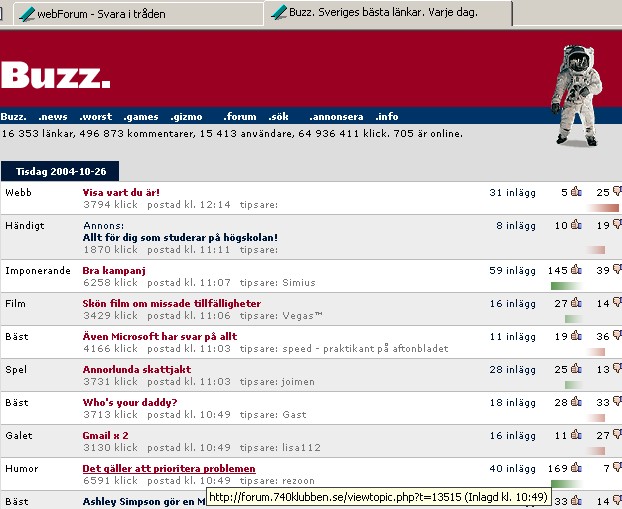
Task: Open link 'Visa vart du är!'
Action: pos(121,192)
